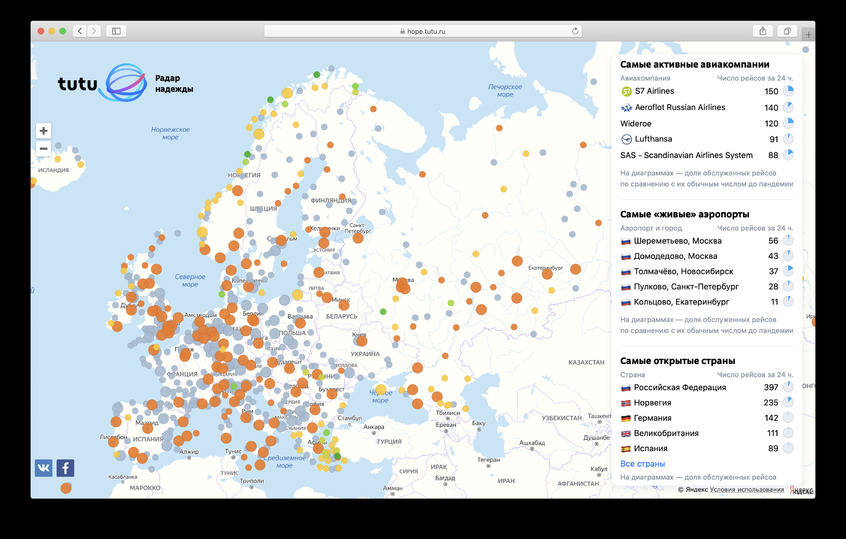Image resolution: width=846 pixels, height=539 pixels.
Task: Click pie chart next to S7 Airlines
Action: pos(788,92)
